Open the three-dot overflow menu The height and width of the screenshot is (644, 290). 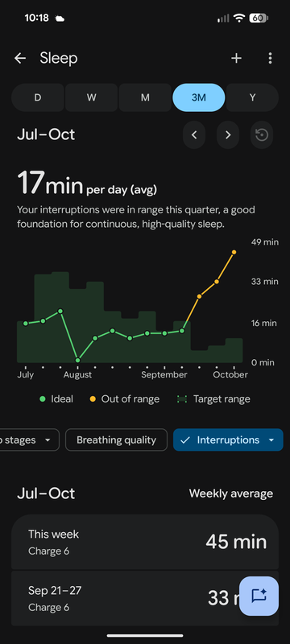270,58
